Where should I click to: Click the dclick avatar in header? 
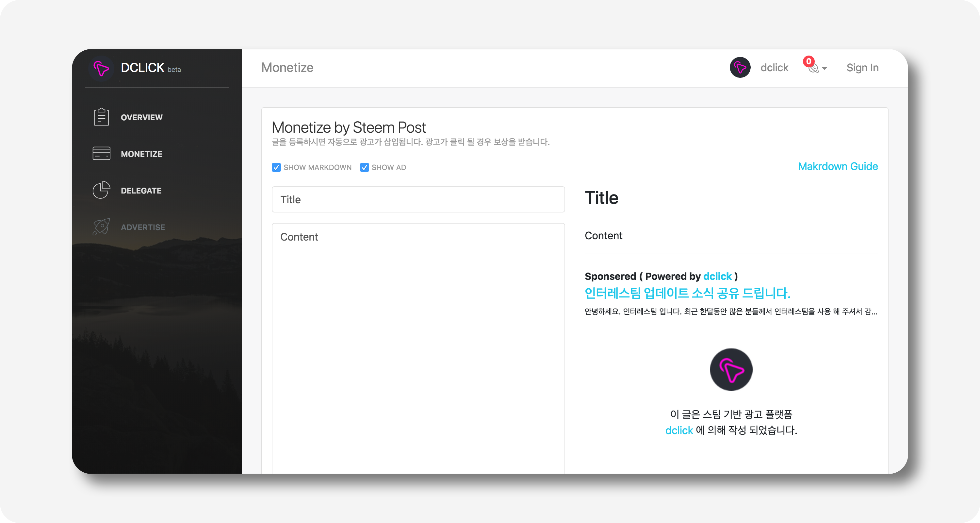(740, 68)
